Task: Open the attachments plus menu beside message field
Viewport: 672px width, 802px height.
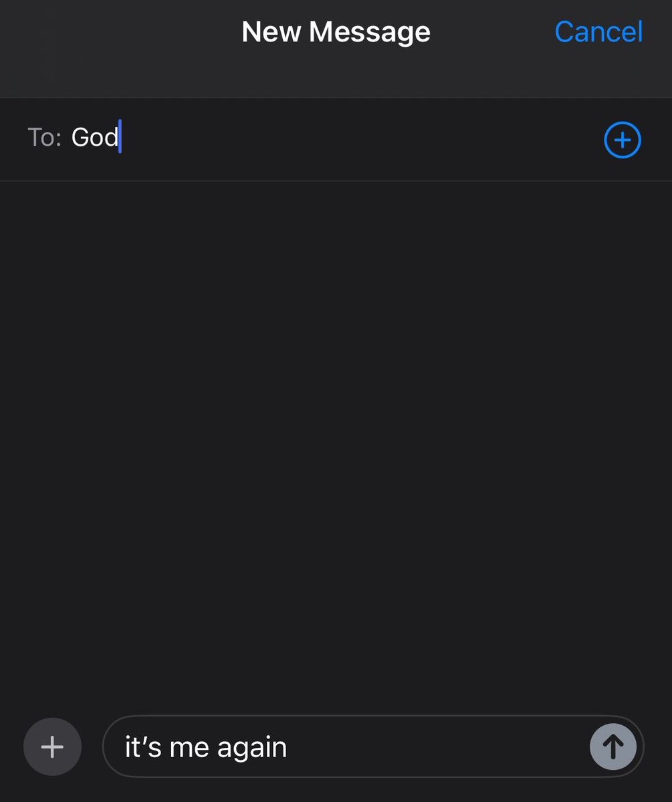Action: click(x=52, y=747)
